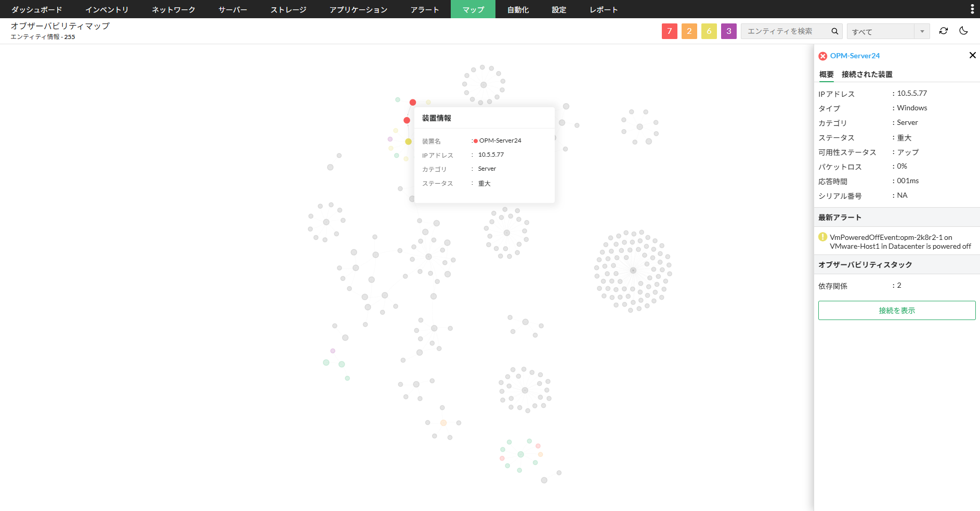Click the 応答時間 value 001ms

pyautogui.click(x=908, y=181)
